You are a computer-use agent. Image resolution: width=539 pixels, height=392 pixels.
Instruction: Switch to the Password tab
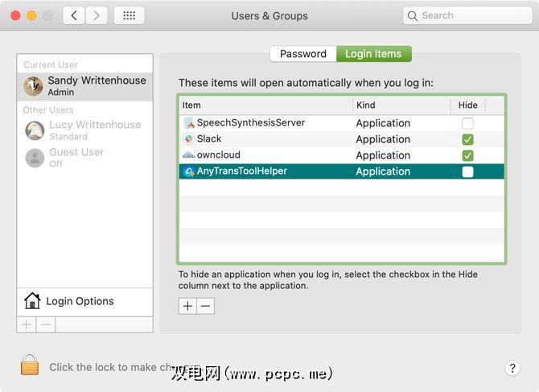pos(303,54)
